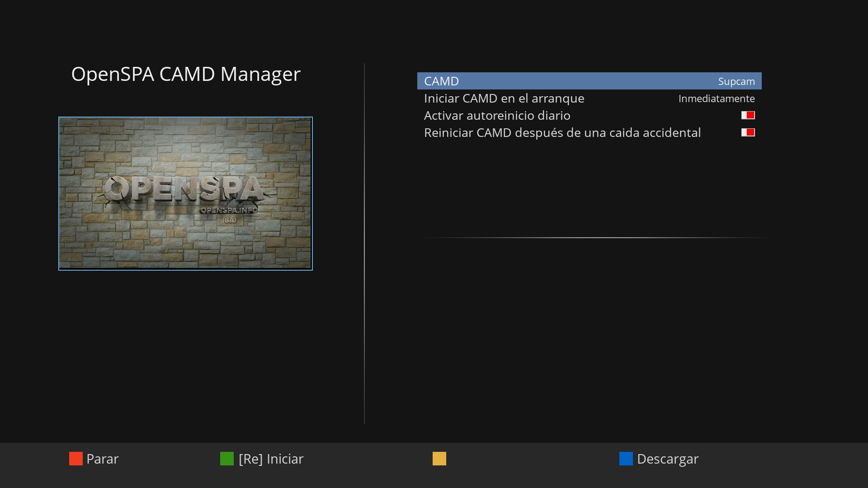Click the large OPENSPA stone logo lettering
Viewport: 868px width, 488px height.
(183, 189)
